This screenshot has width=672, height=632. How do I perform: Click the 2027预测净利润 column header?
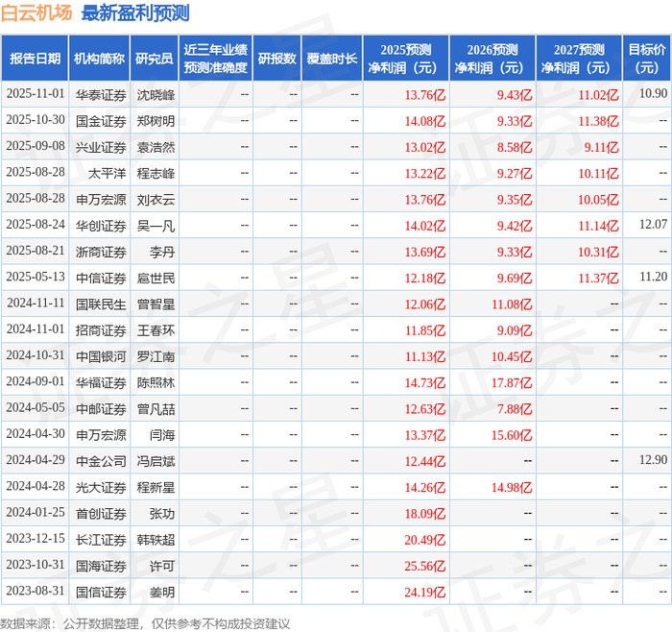click(x=579, y=59)
